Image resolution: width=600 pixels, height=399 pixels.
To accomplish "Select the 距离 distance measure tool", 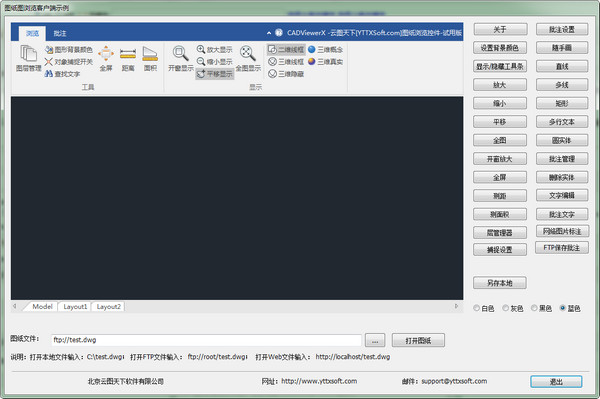I will tap(128, 58).
